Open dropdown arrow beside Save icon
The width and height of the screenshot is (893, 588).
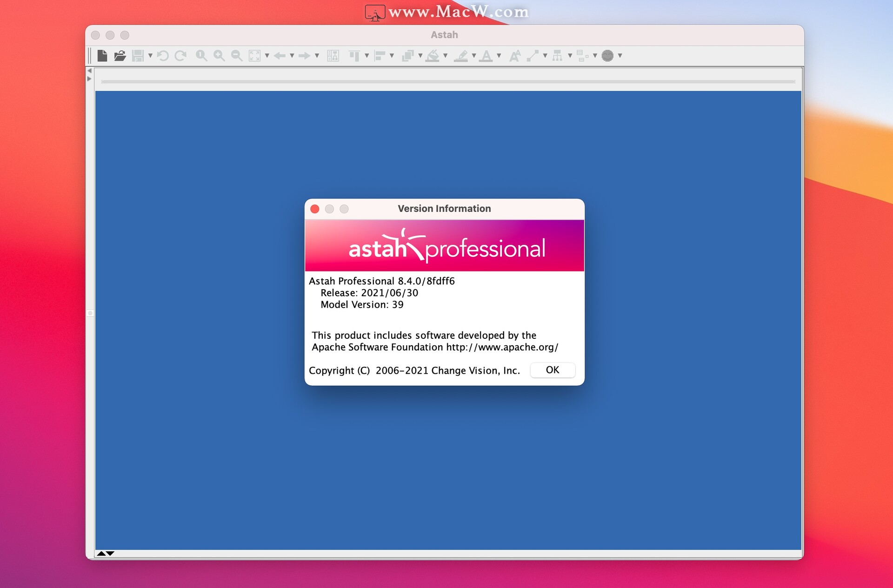(x=150, y=56)
